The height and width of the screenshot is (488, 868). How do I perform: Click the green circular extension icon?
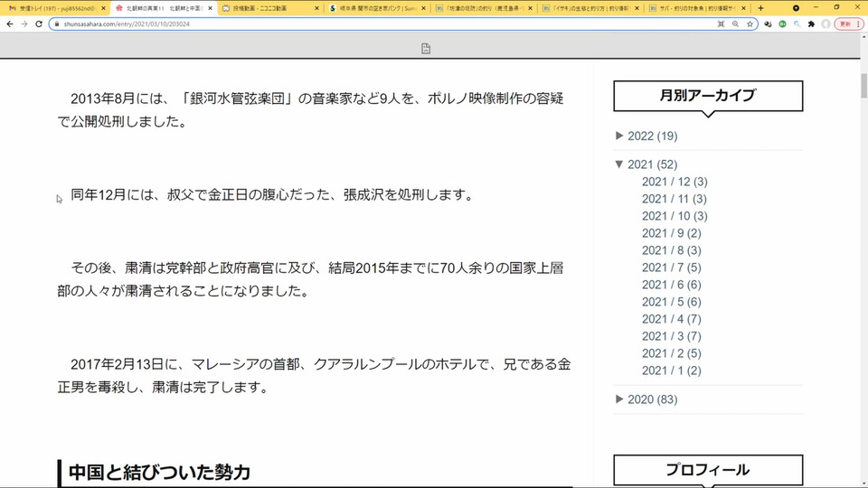[782, 24]
